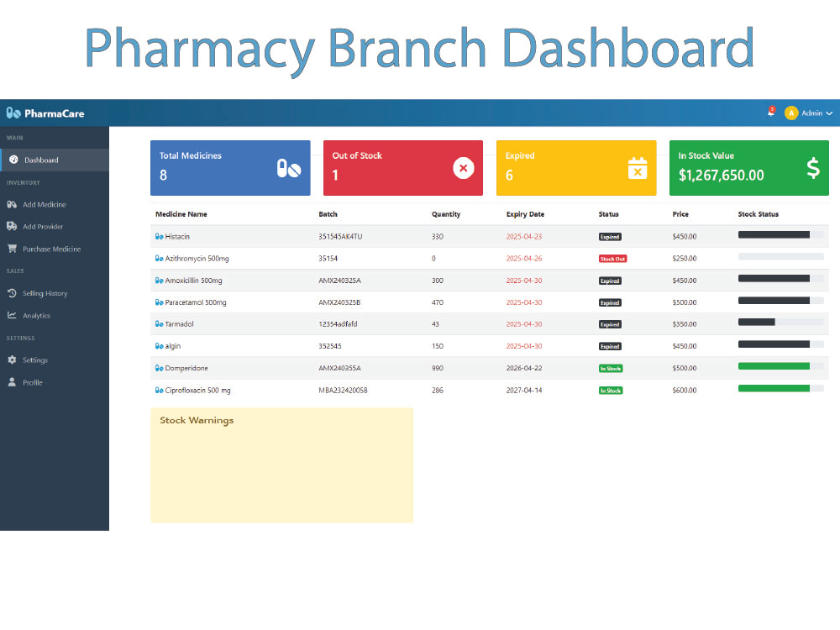The height and width of the screenshot is (630, 840).
Task: Click the expiry date 2025-04-23
Action: click(524, 236)
